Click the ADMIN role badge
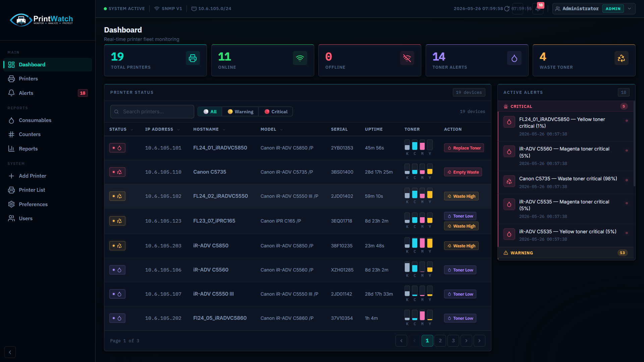The height and width of the screenshot is (362, 644). click(613, 9)
